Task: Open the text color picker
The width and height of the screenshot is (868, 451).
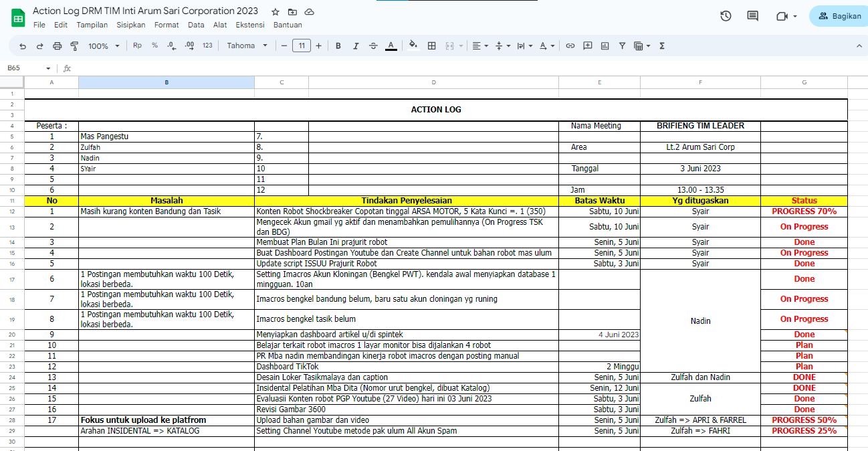Action: click(391, 46)
